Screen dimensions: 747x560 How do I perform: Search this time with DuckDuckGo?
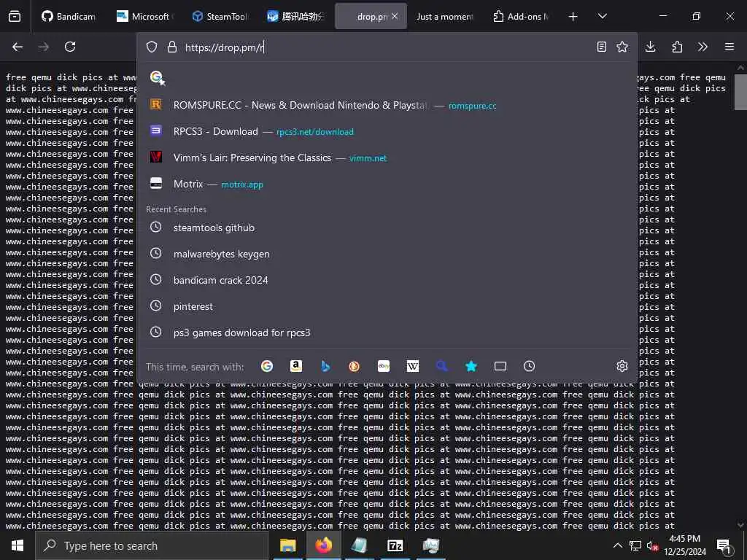[354, 366]
